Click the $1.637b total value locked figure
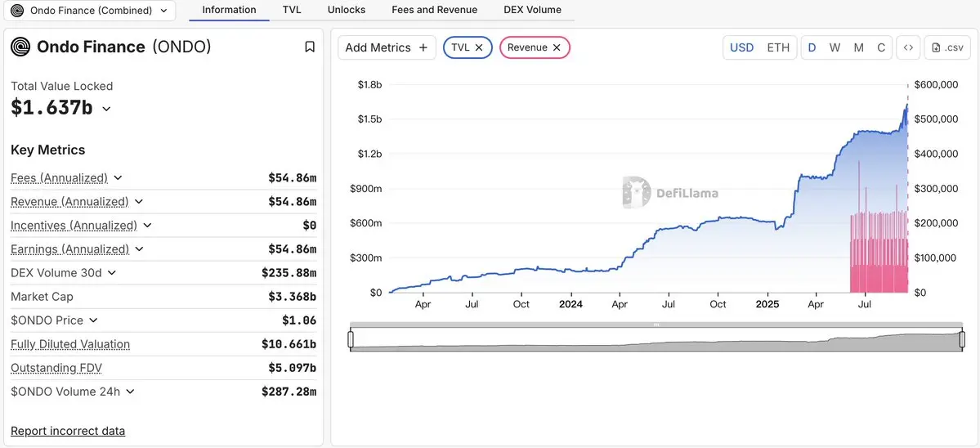Screen dimensions: 980x448 click(x=51, y=108)
